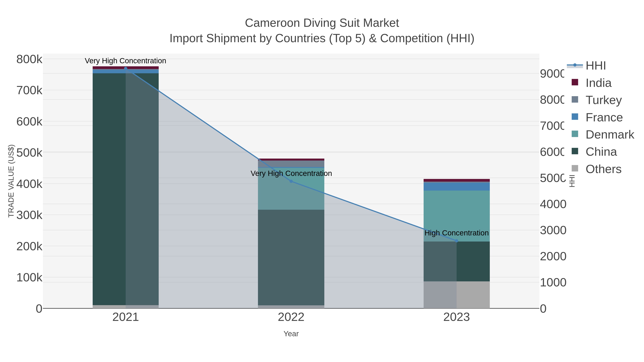Viewport: 644px width, 362px height.
Task: Toggle the India series in legend
Action: click(x=592, y=83)
